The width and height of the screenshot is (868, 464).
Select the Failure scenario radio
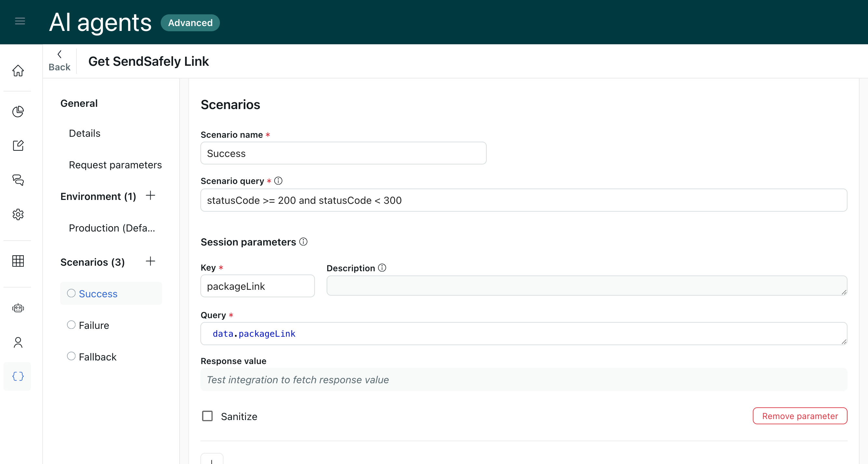pos(71,325)
